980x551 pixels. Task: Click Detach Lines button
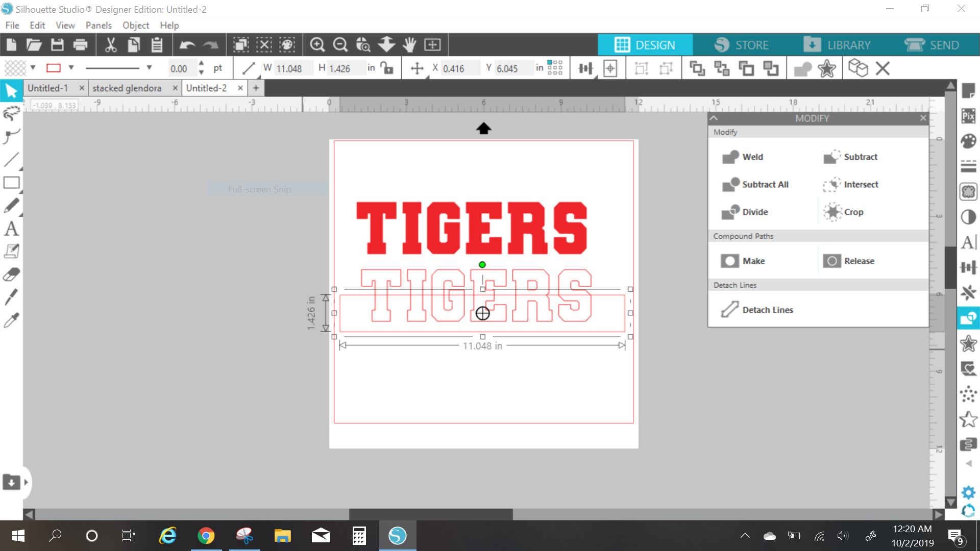[757, 310]
